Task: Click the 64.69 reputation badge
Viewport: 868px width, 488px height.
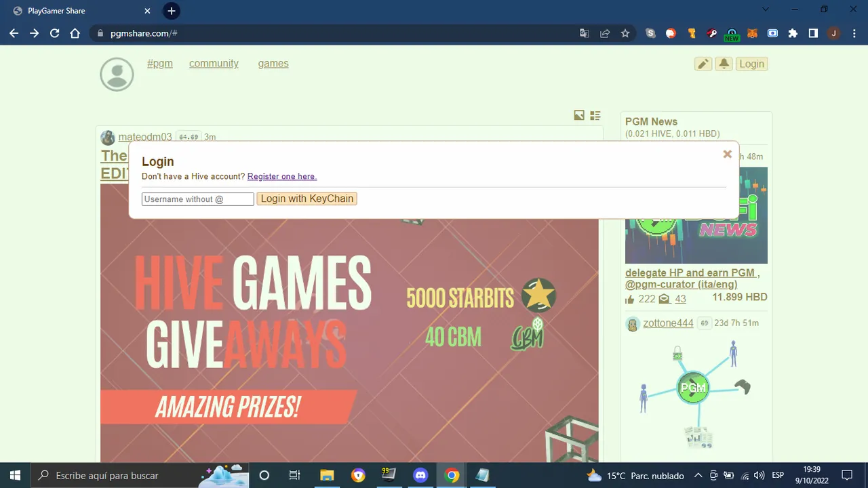Action: 189,137
